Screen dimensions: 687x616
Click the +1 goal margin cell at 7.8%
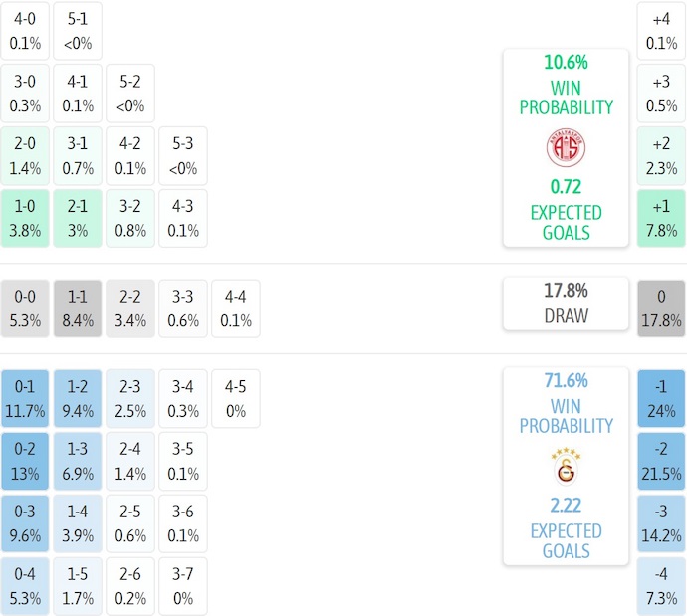coord(661,218)
